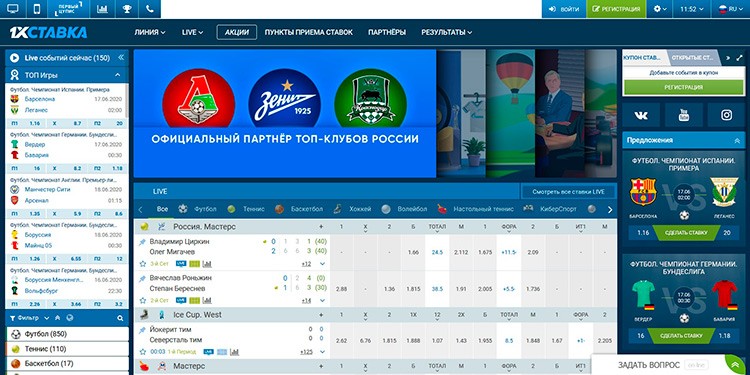The height and width of the screenshot is (375, 750).
Task: Add Вячеслав Роньжин match to favorites star
Action: click(143, 300)
